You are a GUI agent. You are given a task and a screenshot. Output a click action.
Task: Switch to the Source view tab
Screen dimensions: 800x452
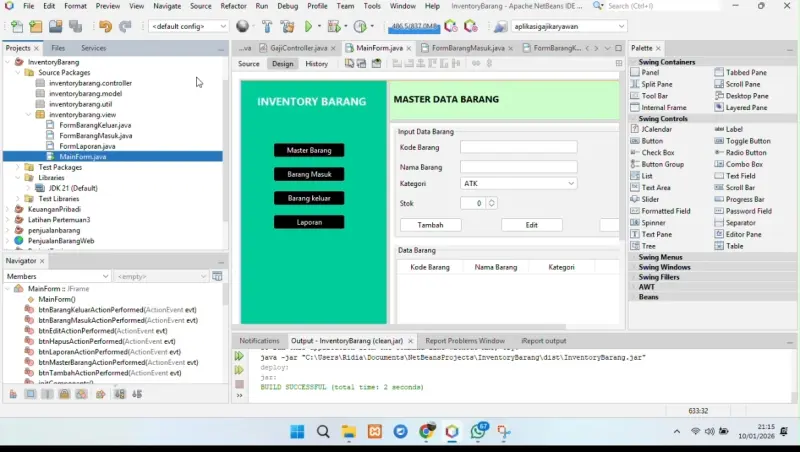click(x=249, y=64)
